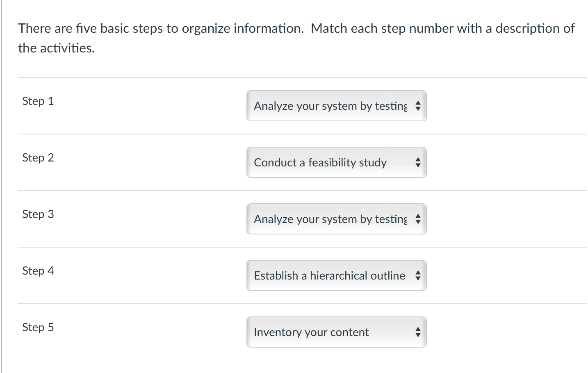Viewport: 588px width, 373px height.
Task: Select the "Conduct a feasibility study" text
Action: click(320, 163)
